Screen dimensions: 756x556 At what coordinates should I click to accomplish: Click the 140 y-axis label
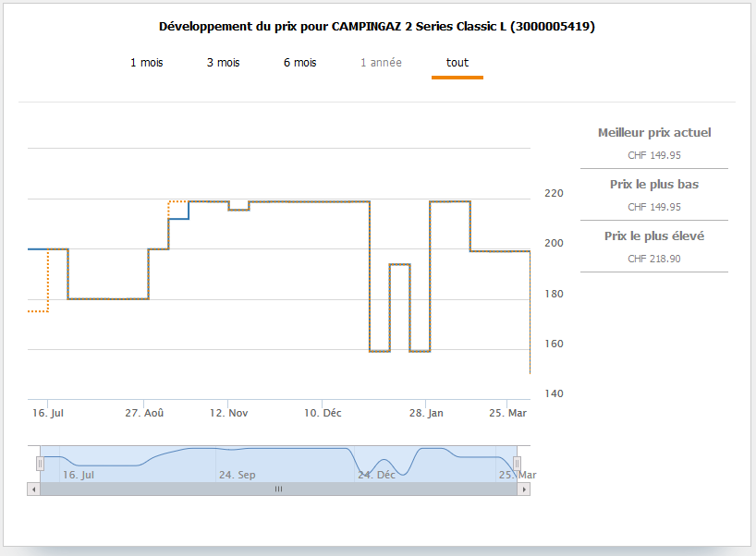coord(554,393)
